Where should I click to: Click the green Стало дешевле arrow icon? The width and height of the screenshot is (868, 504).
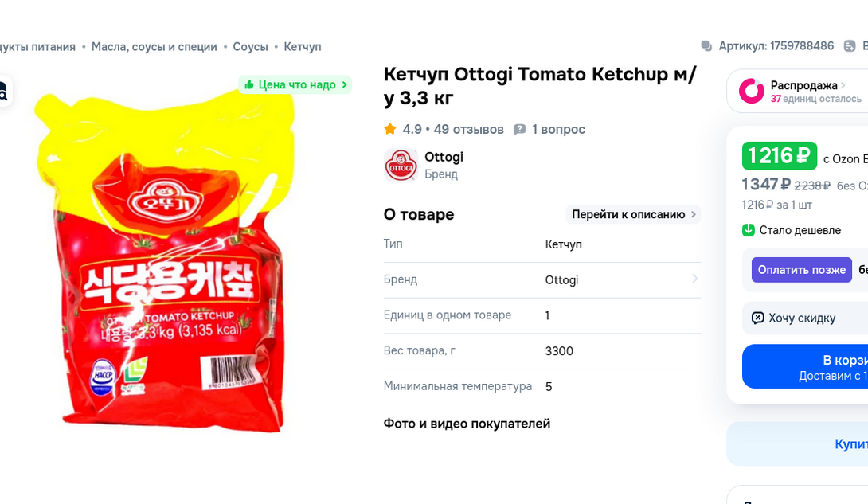click(x=748, y=230)
